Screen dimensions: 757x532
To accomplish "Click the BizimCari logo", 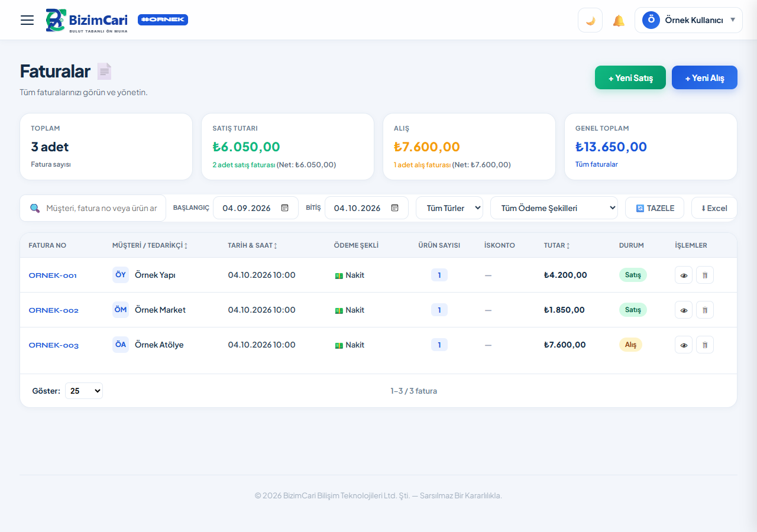I will [86, 20].
